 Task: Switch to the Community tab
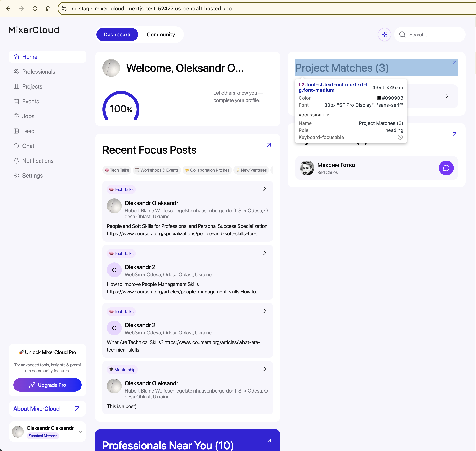pos(161,35)
